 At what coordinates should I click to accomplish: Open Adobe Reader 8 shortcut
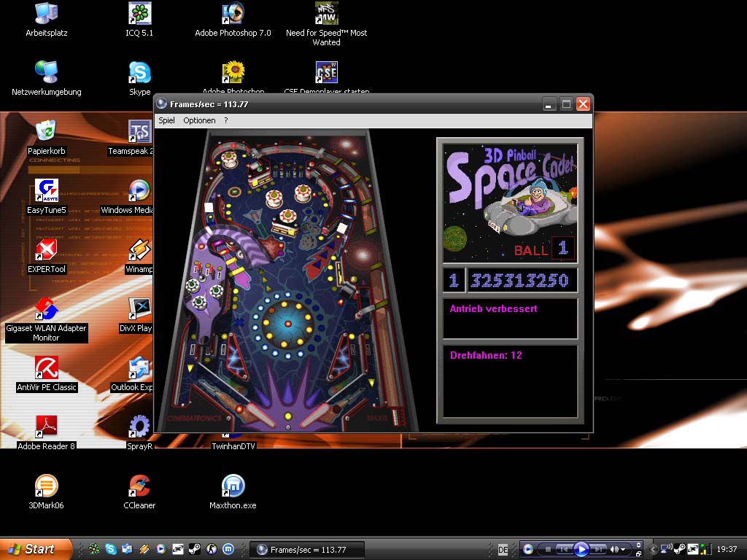(x=46, y=433)
